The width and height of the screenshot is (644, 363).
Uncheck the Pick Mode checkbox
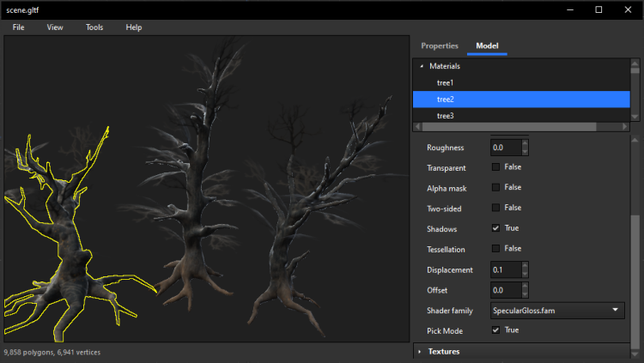click(x=495, y=330)
